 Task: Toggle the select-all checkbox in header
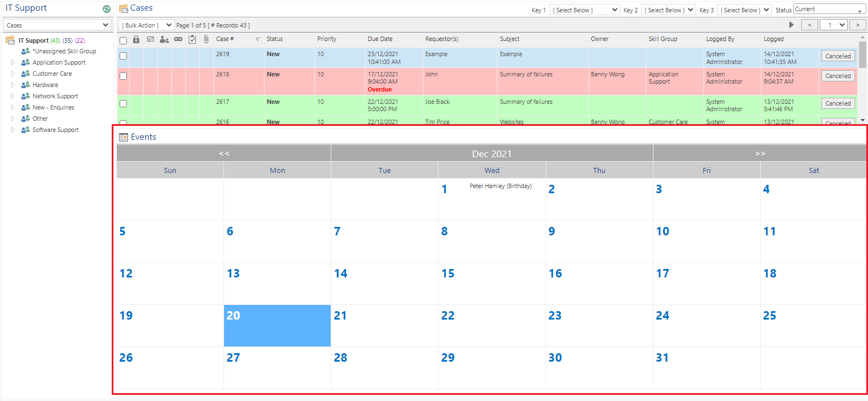click(x=124, y=40)
